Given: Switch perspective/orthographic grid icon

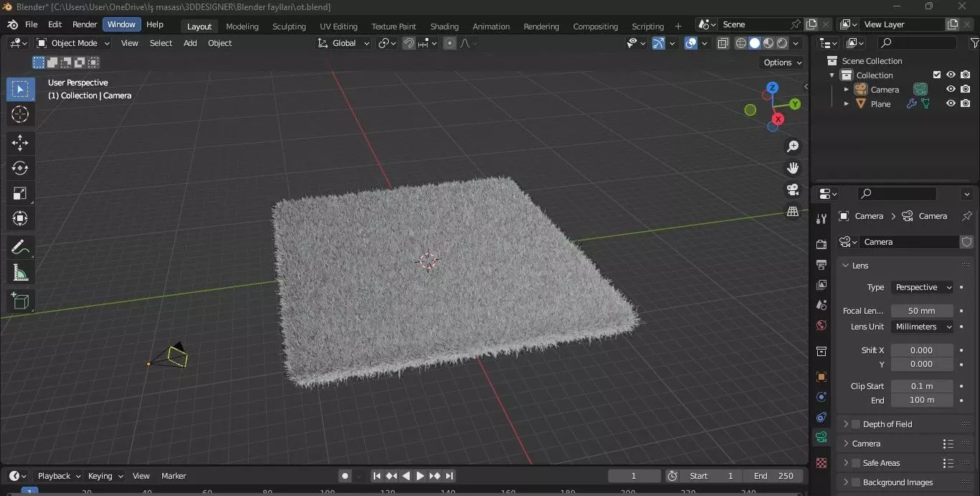Looking at the screenshot, I should 793,211.
